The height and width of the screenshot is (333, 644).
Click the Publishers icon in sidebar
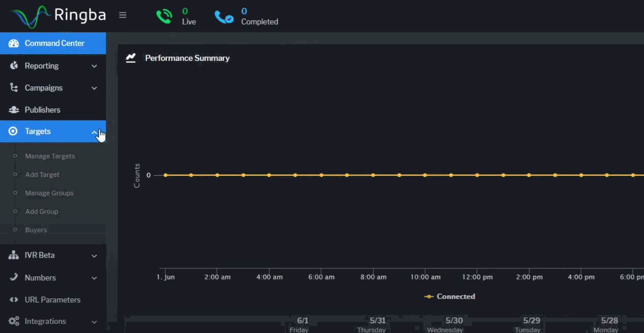click(x=14, y=109)
